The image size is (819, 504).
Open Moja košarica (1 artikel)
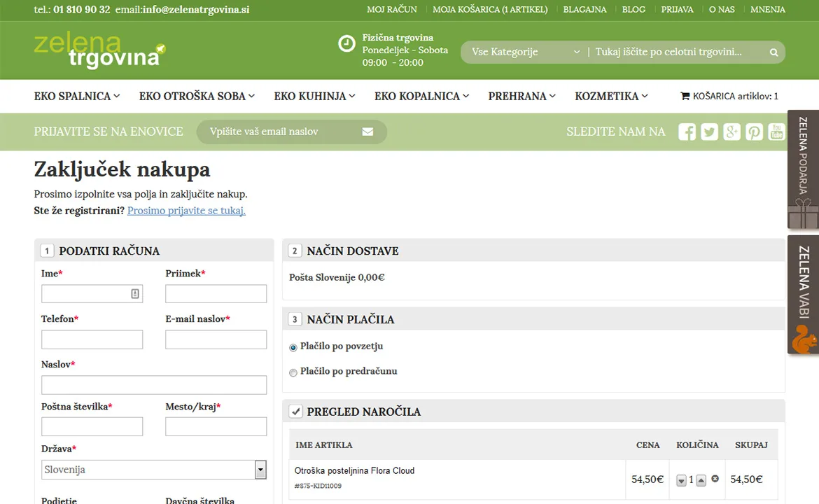[x=490, y=9]
